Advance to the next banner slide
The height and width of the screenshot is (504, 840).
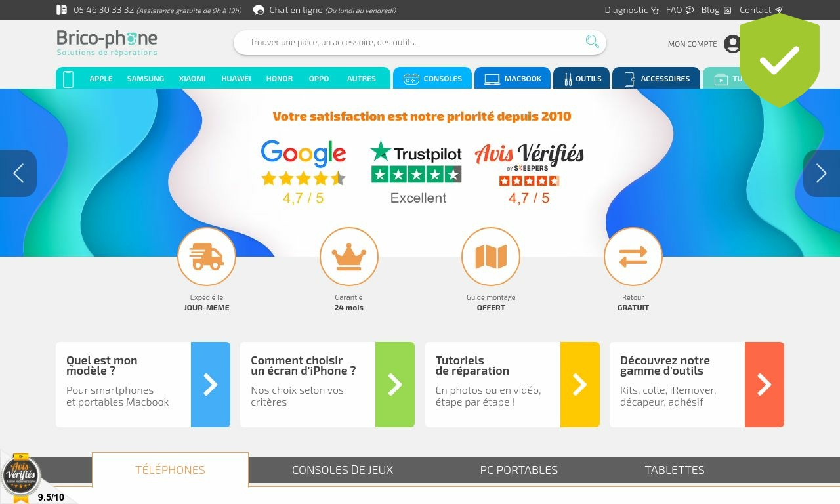pos(822,173)
